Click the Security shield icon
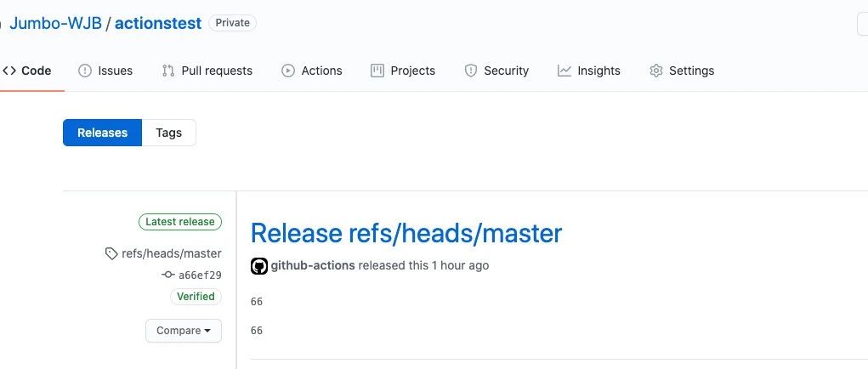Image resolution: width=868 pixels, height=369 pixels. [470, 71]
